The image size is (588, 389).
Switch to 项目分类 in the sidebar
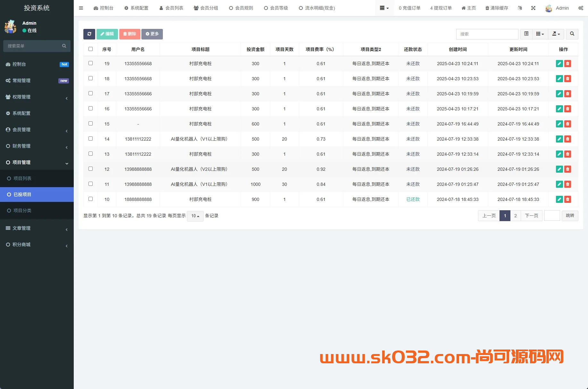point(22,211)
